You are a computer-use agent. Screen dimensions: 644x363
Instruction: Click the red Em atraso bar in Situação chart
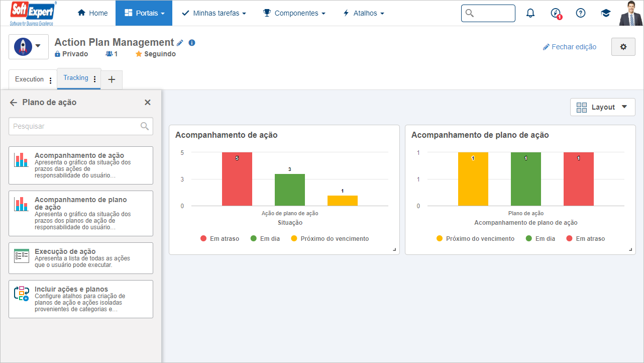[x=237, y=179]
